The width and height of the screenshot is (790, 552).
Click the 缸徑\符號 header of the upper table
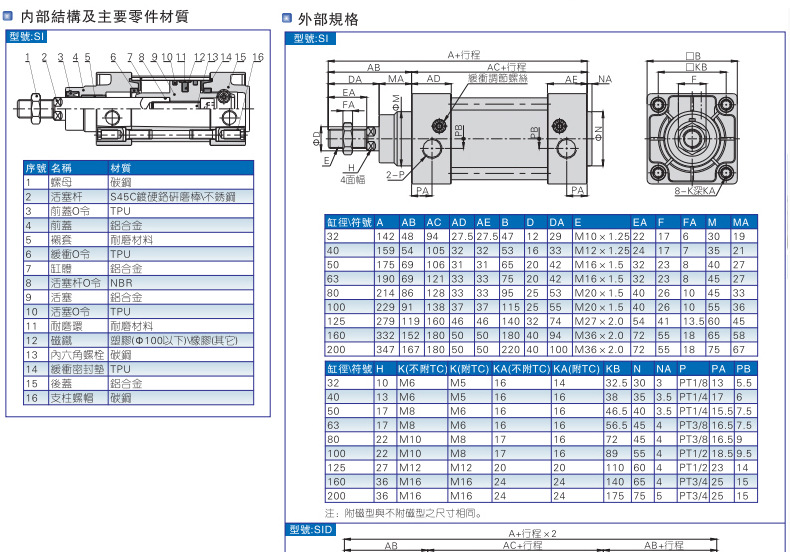348,221
